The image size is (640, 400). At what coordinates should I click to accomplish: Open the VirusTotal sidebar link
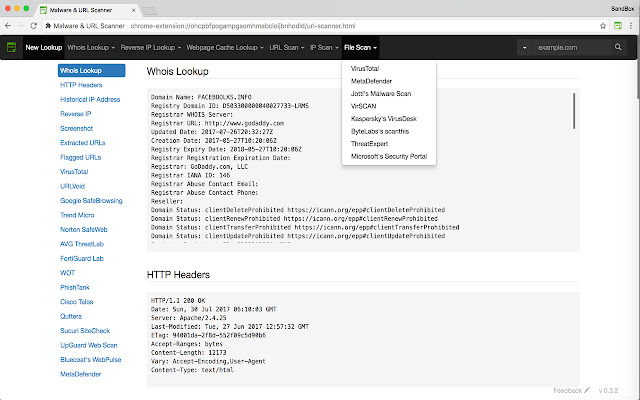pyautogui.click(x=74, y=172)
